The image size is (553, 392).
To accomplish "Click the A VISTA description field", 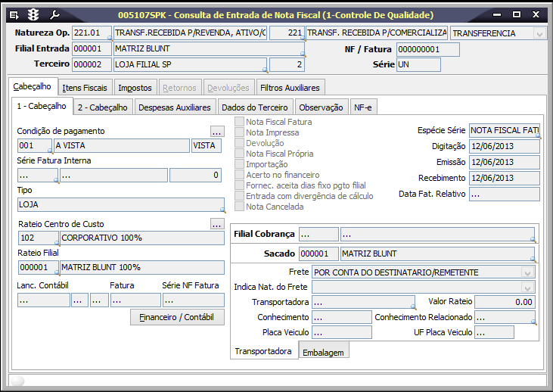I will [x=121, y=145].
